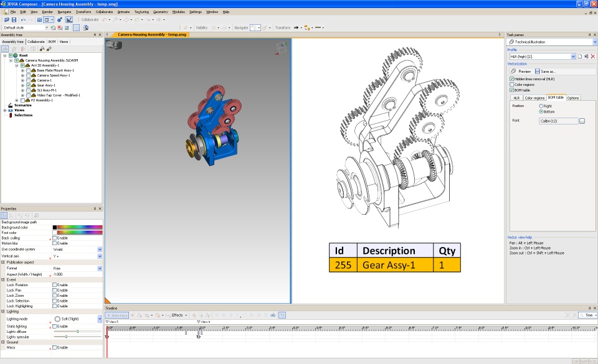This screenshot has width=598, height=364.
Task: Open the Effects dropdown in timeline
Action: 186,315
